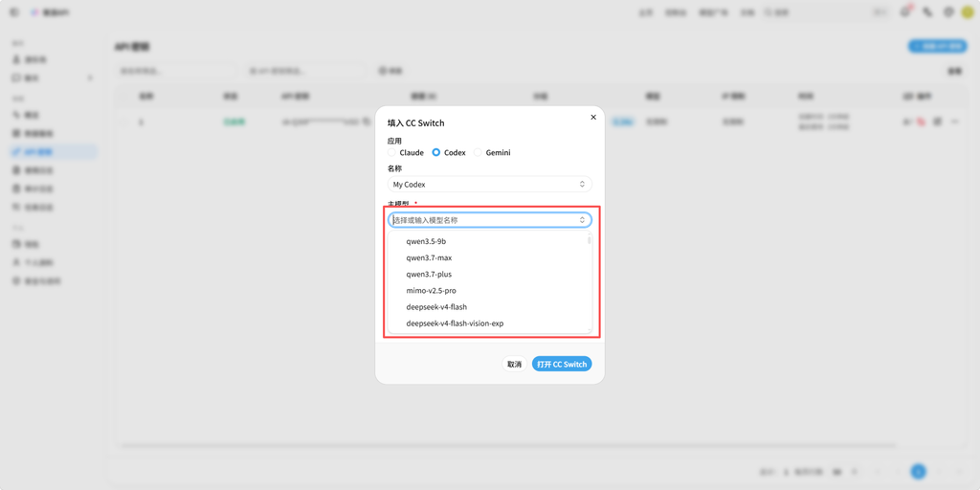Open the user avatar in the top-right header
This screenshot has height=490, width=980.
[x=968, y=11]
